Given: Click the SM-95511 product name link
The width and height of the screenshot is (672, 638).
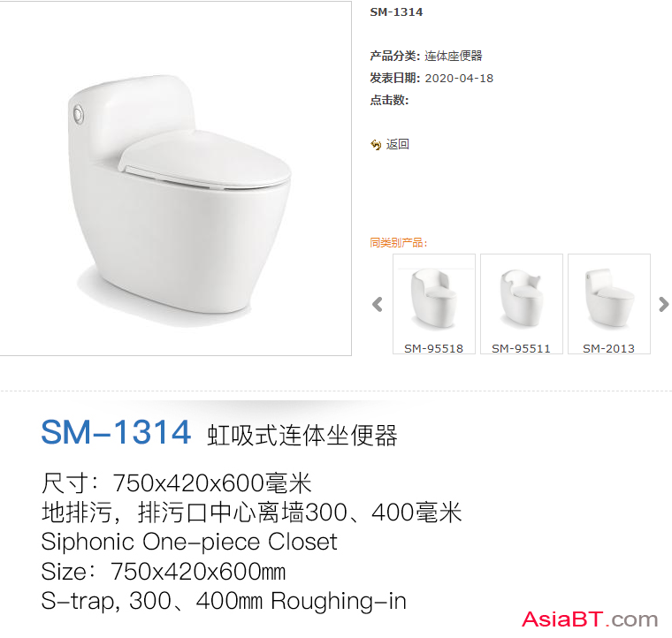Looking at the screenshot, I should [521, 348].
